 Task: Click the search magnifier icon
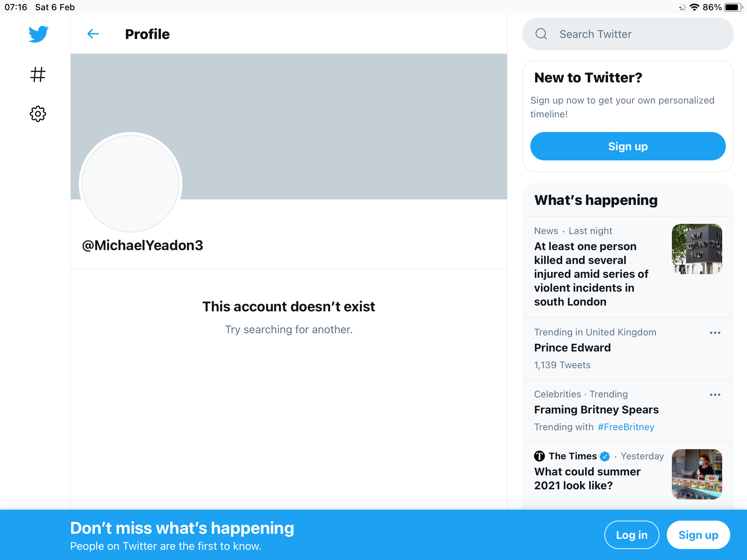pyautogui.click(x=541, y=34)
